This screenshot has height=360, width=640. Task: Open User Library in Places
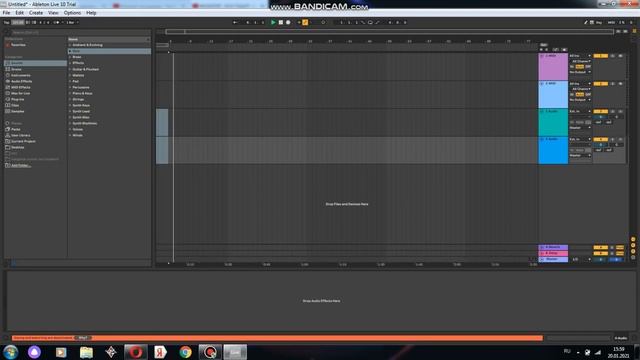tap(20, 135)
